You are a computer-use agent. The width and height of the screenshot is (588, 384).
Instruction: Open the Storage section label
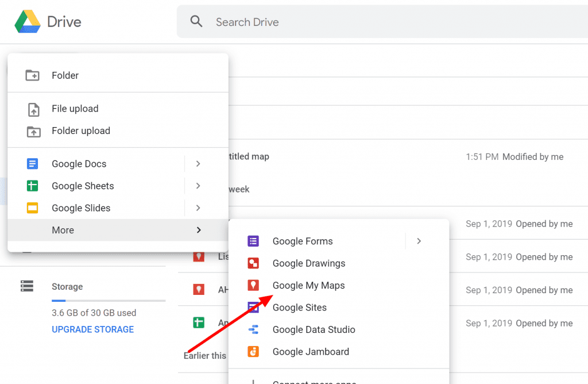67,286
